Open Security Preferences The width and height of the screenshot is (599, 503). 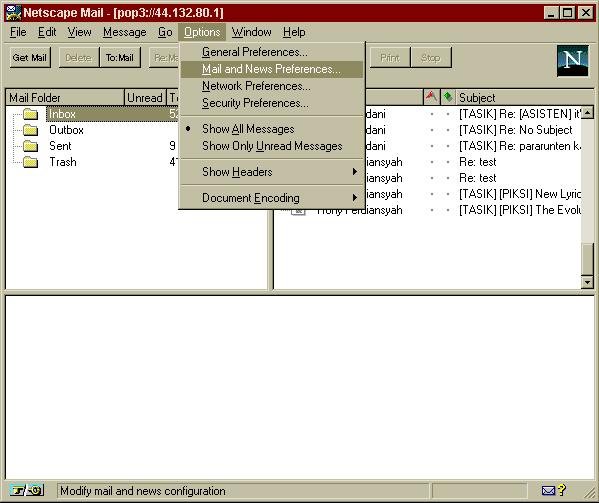pos(271,103)
